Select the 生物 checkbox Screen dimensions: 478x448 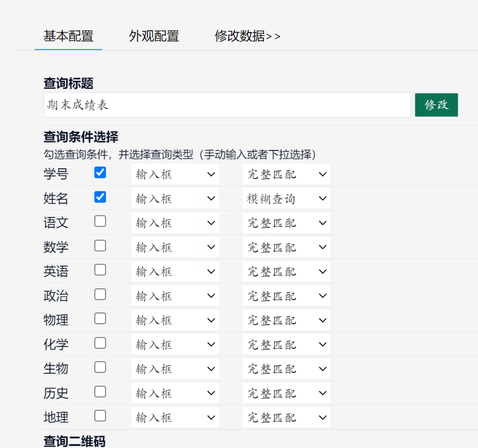[x=100, y=367]
